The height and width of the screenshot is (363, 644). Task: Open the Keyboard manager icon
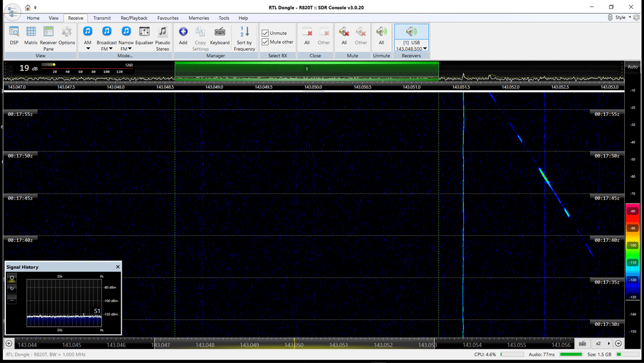[219, 36]
